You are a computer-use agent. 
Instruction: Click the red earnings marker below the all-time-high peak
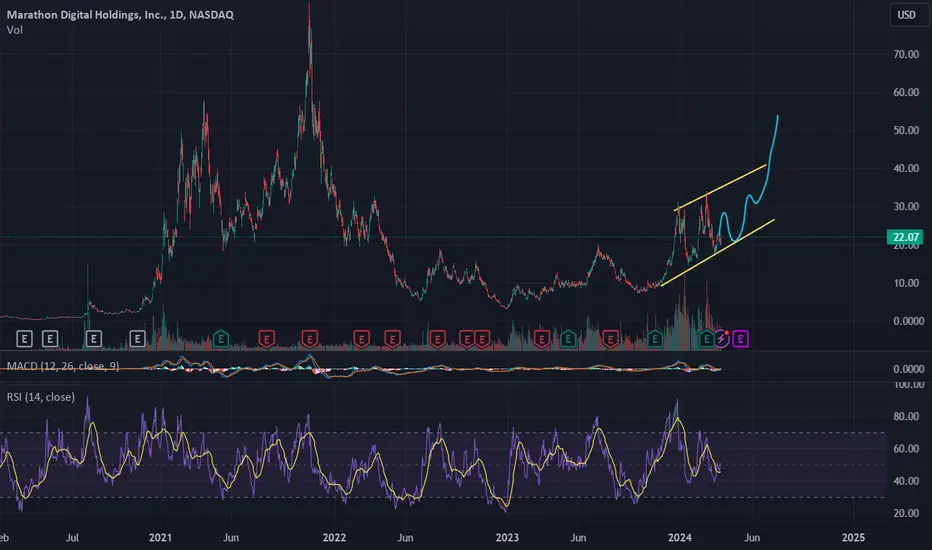tap(310, 339)
